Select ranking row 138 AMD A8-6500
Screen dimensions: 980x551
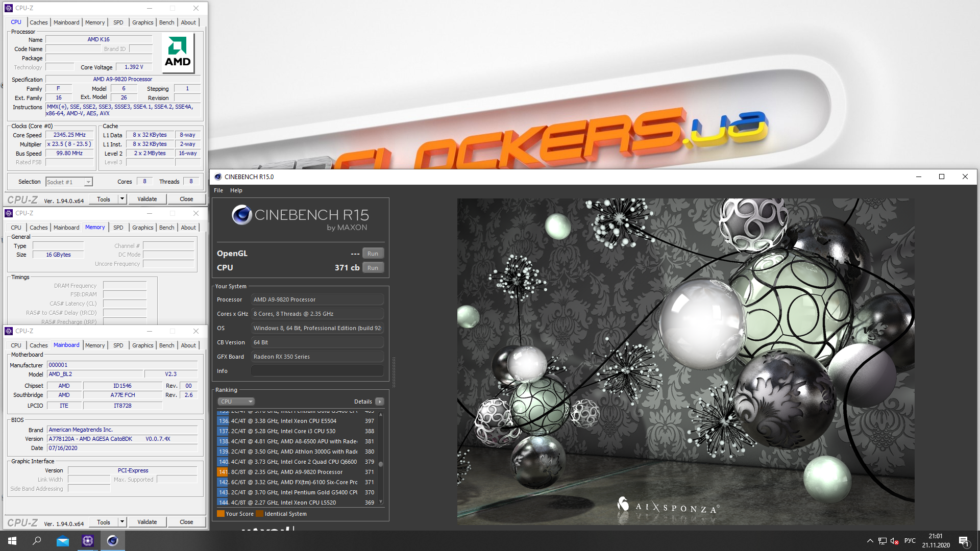pos(297,441)
